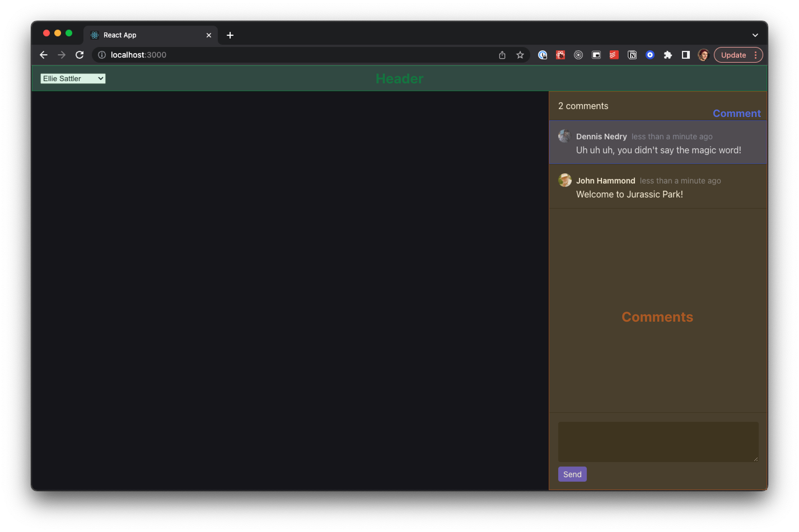The height and width of the screenshot is (532, 799).
Task: Click the site info icon next to localhost:3000
Action: [102, 55]
